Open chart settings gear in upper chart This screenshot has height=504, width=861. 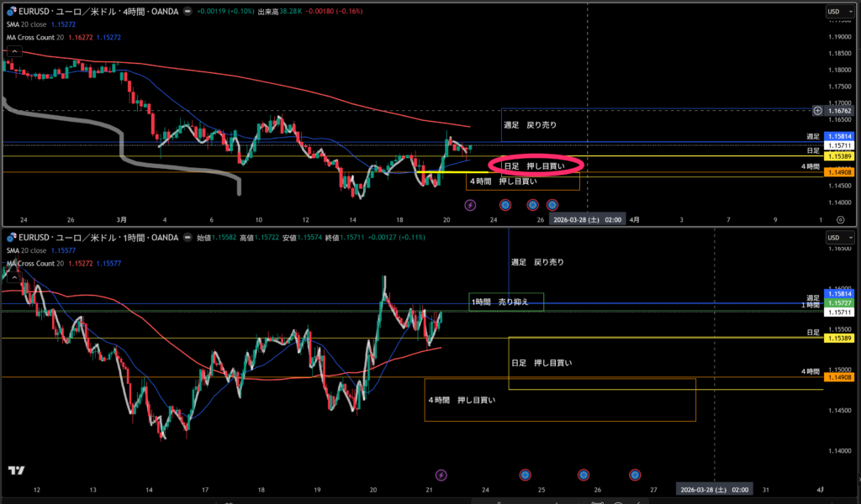click(x=840, y=218)
